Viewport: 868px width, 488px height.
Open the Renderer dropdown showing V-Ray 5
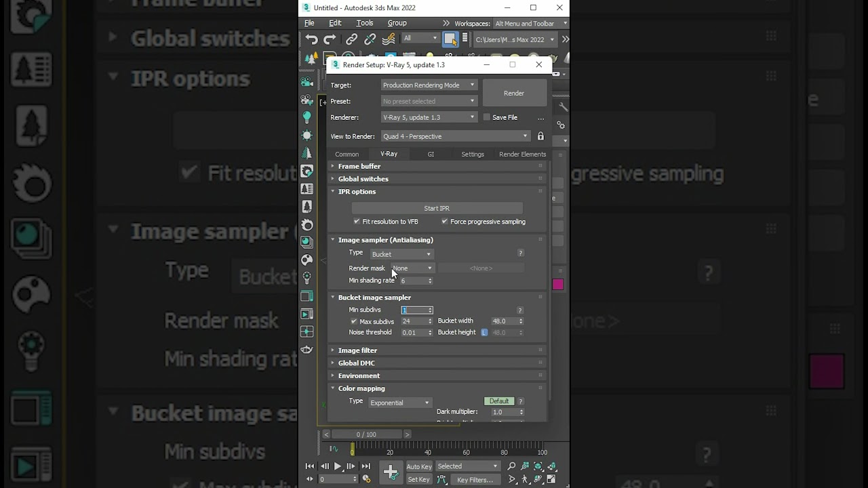coord(429,117)
